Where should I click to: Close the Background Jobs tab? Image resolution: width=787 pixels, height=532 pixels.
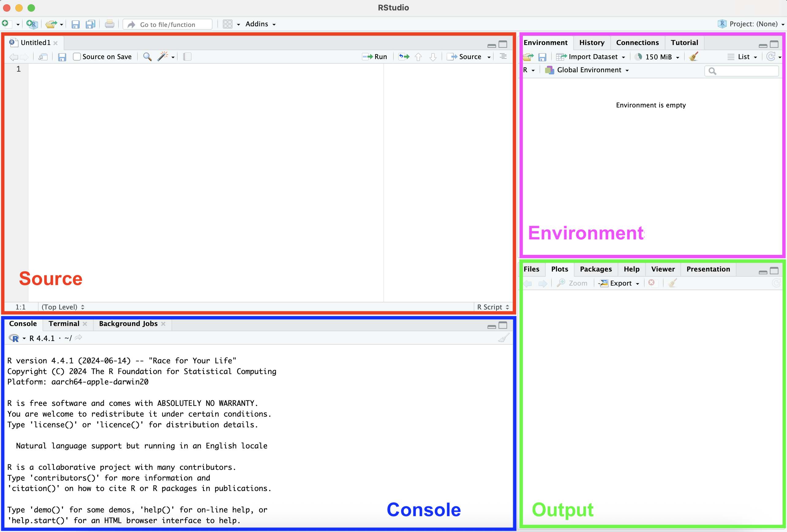click(x=163, y=324)
